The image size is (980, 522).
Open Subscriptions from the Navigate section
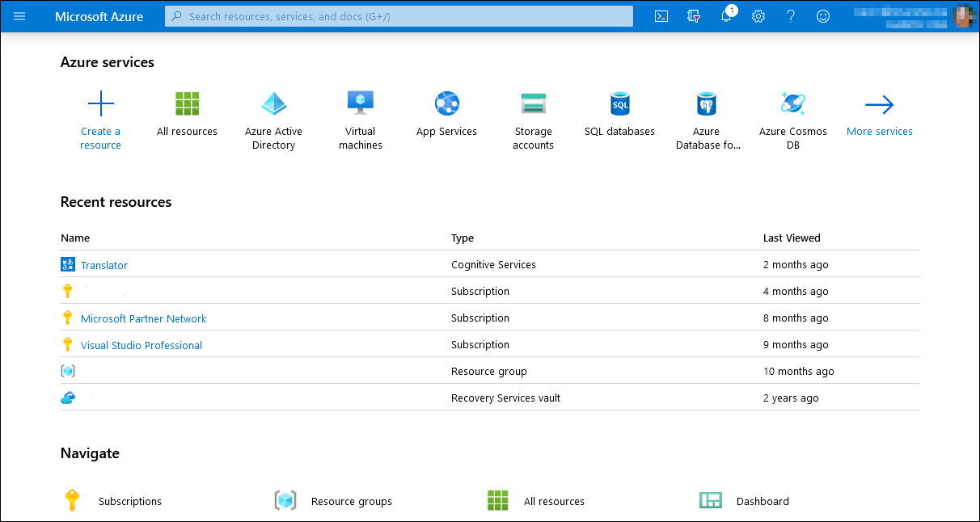(129, 501)
